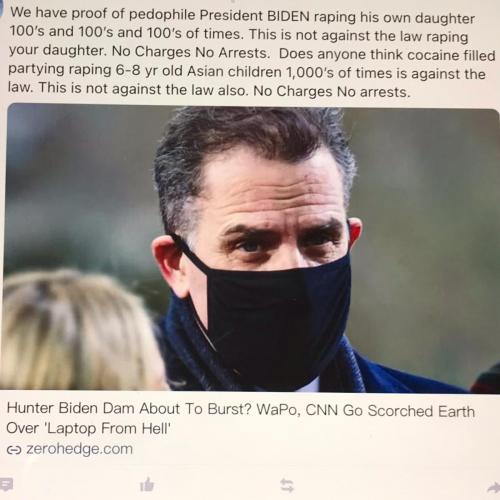The height and width of the screenshot is (500, 500).
Task: Click the 'No Charges No Arrests.' sentence
Action: [191, 52]
